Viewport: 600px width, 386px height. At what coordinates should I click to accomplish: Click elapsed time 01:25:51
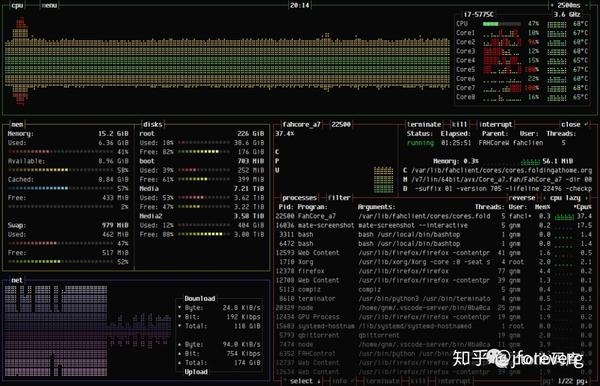point(456,143)
